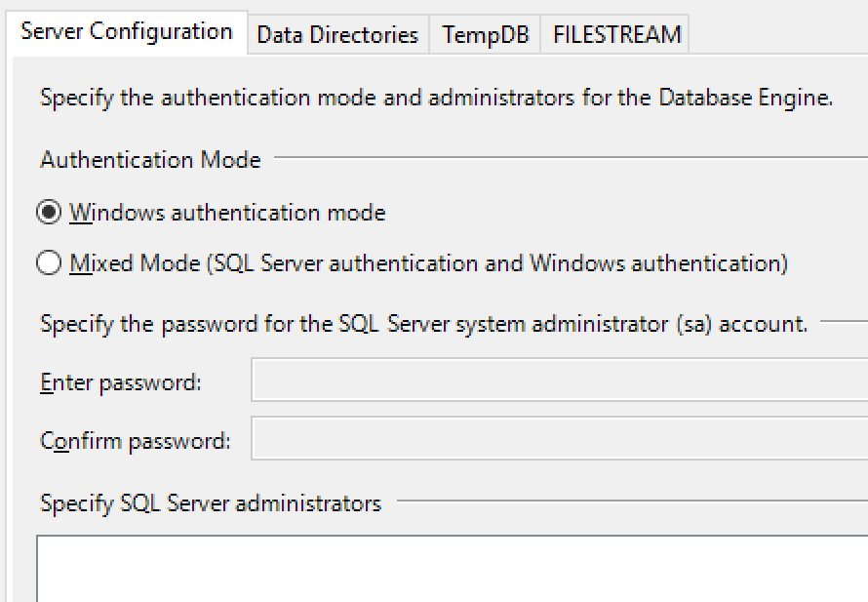Go to the FILESTREAM tab
The width and height of the screenshot is (868, 602).
pyautogui.click(x=615, y=34)
